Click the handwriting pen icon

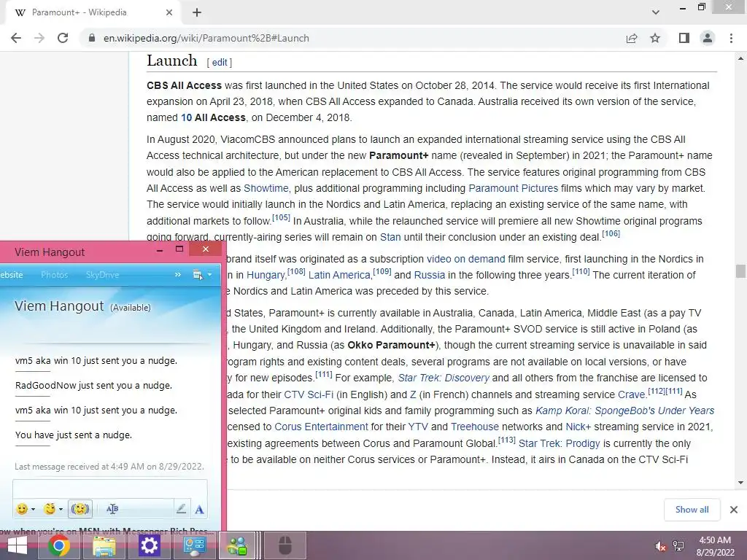click(181, 509)
